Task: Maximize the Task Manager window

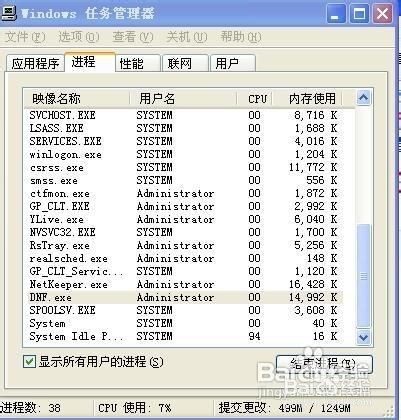Action: (359, 14)
